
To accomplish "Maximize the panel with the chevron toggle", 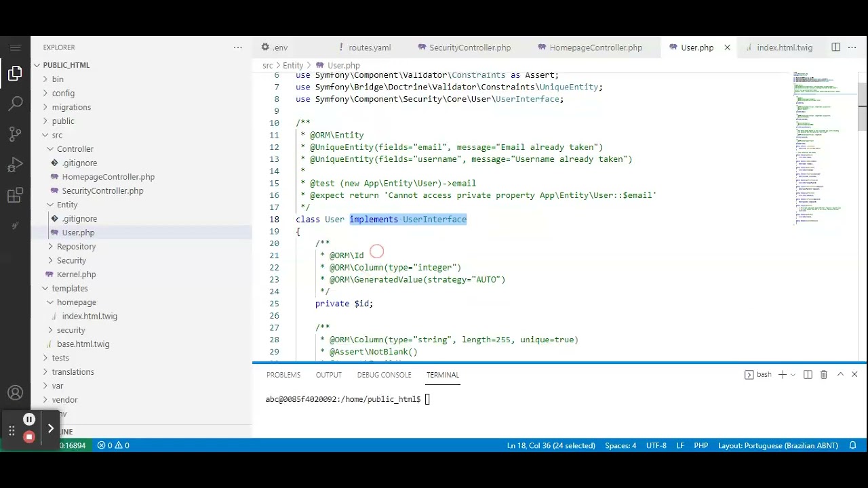I will coord(840,374).
